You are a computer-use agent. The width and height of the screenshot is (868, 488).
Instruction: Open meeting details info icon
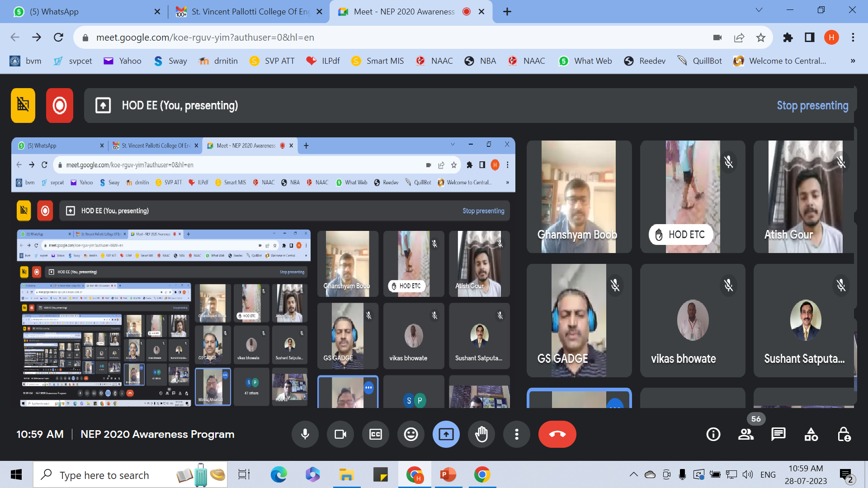[x=713, y=434]
